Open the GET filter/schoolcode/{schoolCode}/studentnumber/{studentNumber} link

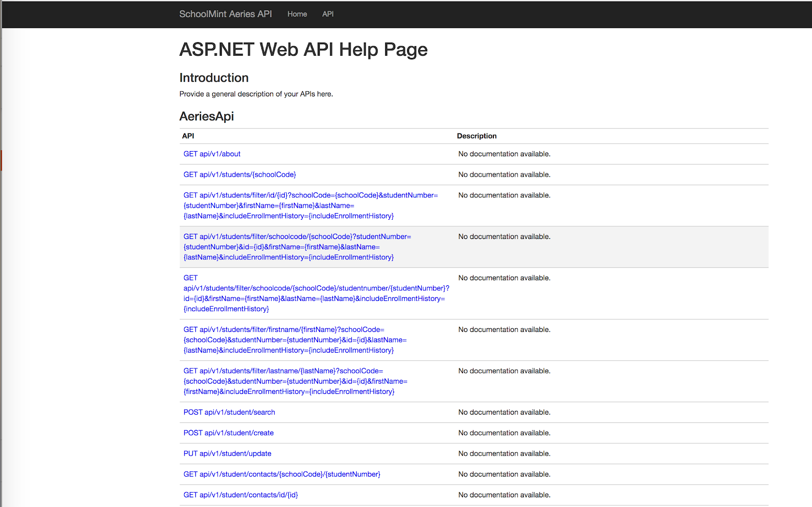[x=316, y=293]
